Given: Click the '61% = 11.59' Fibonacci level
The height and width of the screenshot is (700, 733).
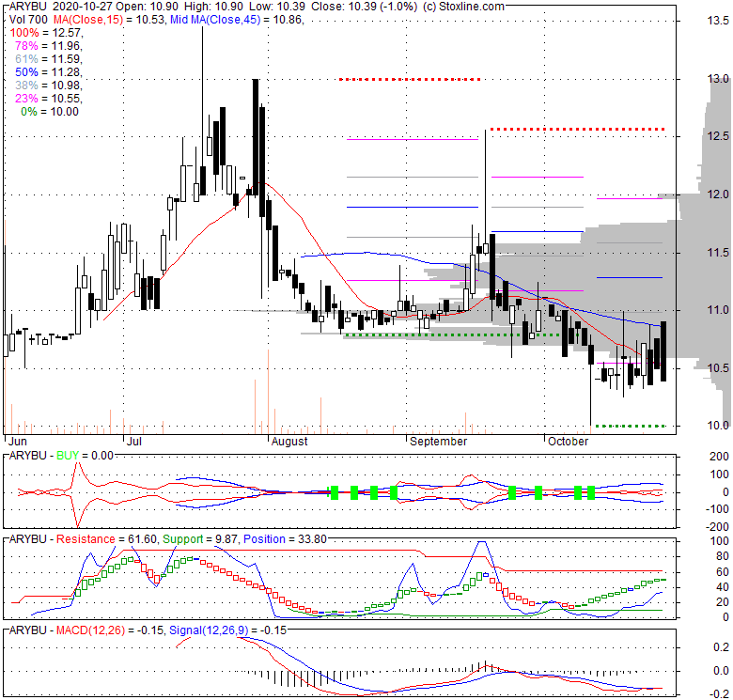Looking at the screenshot, I should [x=49, y=59].
